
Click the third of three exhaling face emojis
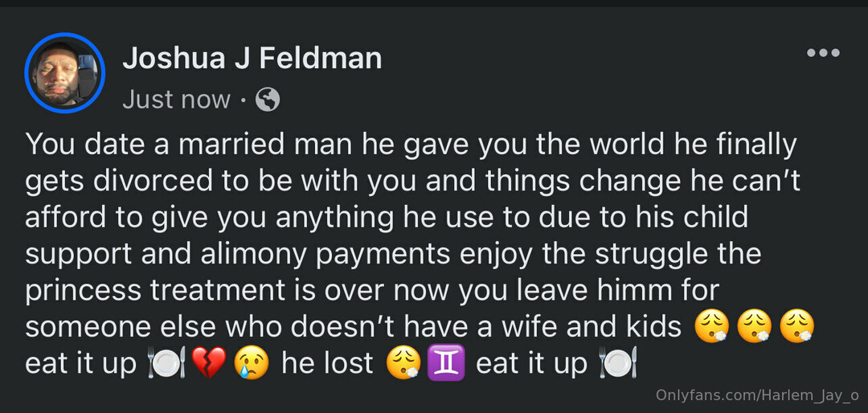(x=796, y=327)
